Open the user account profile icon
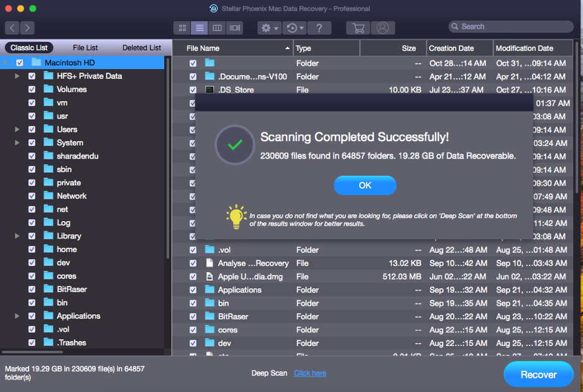 click(383, 28)
